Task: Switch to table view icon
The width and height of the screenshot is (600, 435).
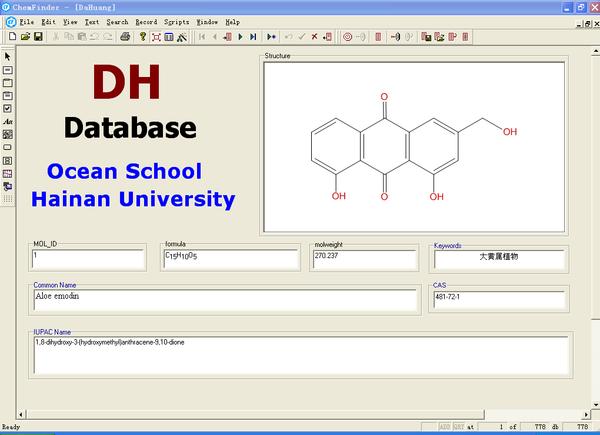Action: (169, 37)
